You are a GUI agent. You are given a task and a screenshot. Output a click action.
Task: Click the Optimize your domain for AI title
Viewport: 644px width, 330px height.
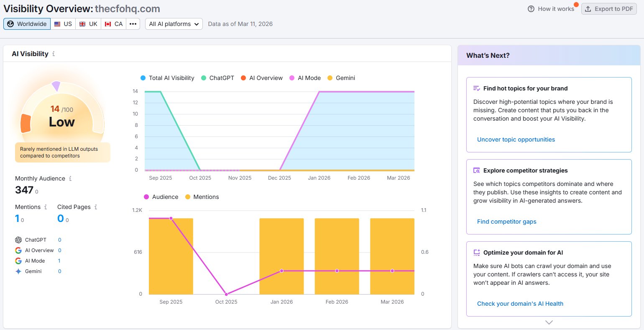[523, 253]
